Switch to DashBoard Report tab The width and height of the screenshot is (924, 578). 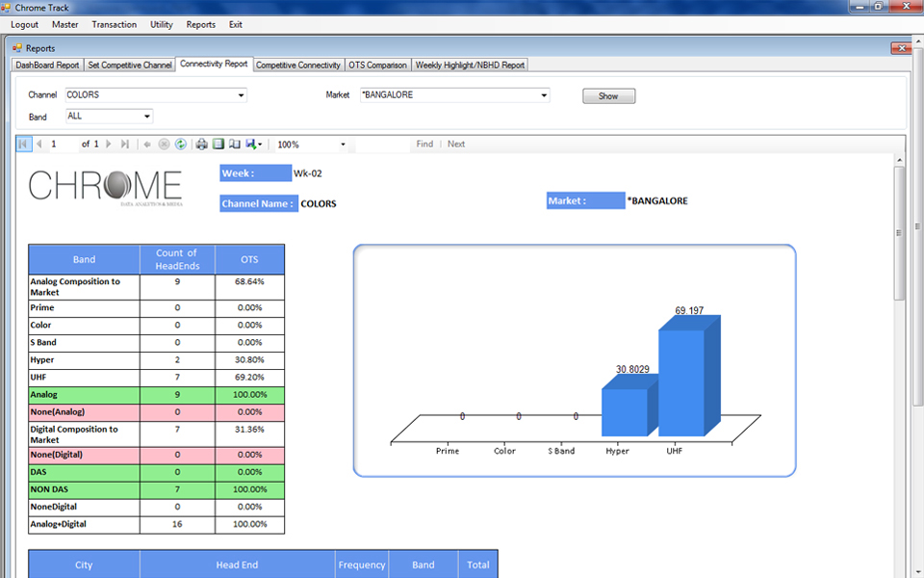(x=48, y=65)
